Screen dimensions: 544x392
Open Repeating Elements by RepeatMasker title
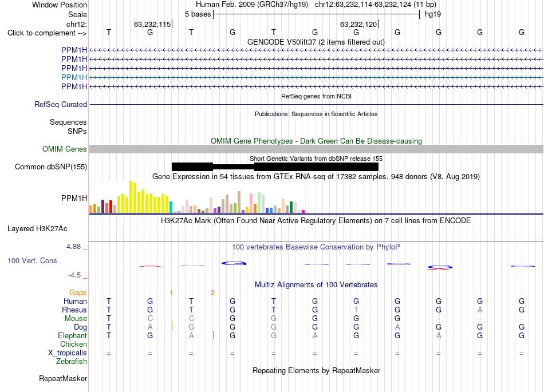click(x=317, y=370)
